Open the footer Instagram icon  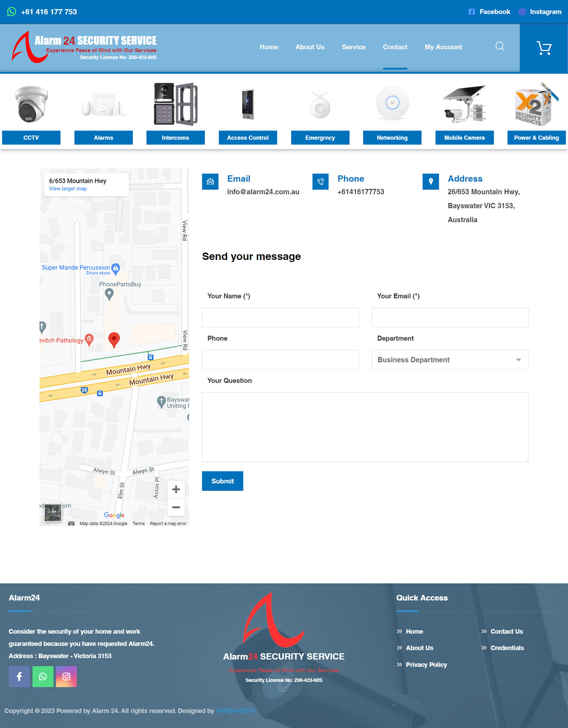coord(66,677)
